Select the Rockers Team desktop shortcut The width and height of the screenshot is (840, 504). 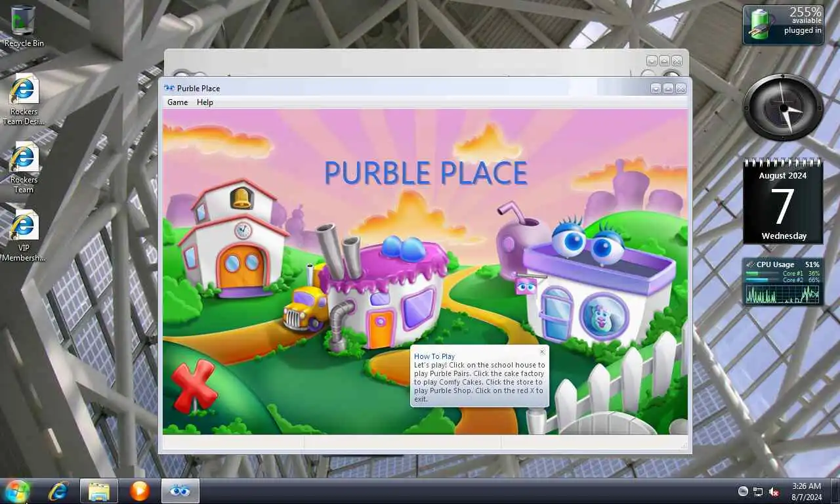click(24, 168)
